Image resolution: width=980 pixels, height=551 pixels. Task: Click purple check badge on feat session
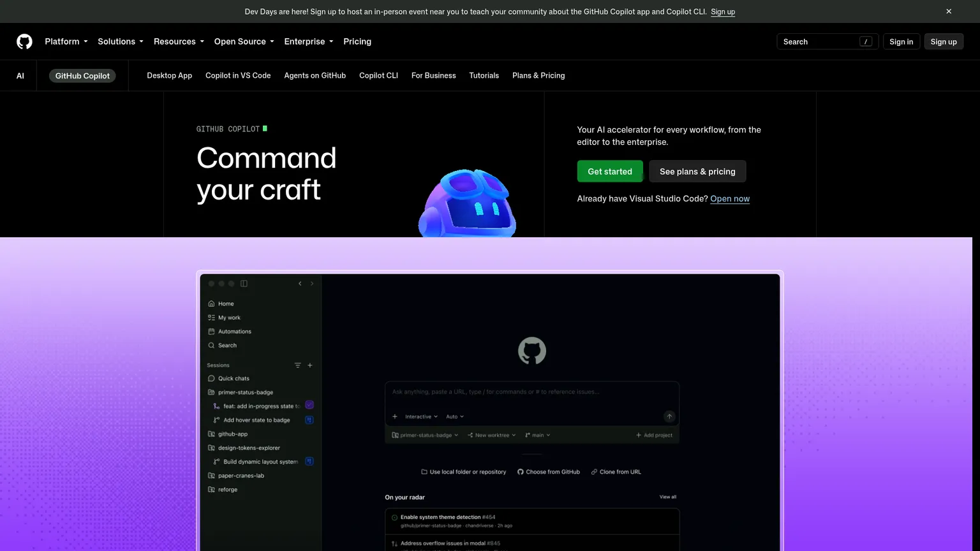coord(309,405)
